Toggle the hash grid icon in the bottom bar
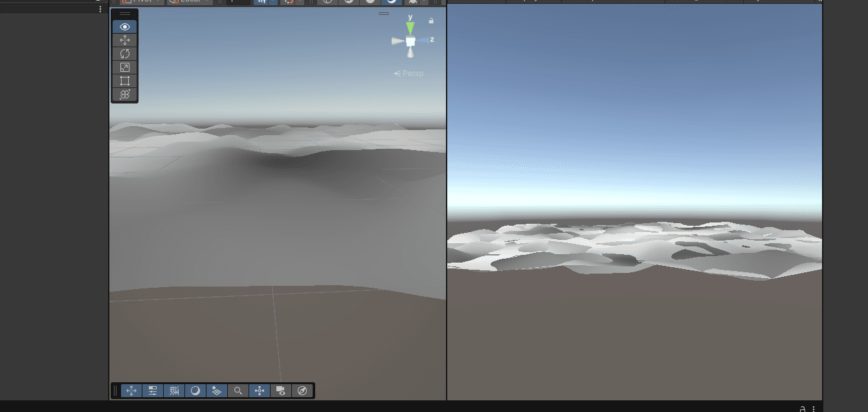The height and width of the screenshot is (412, 868). tap(173, 391)
